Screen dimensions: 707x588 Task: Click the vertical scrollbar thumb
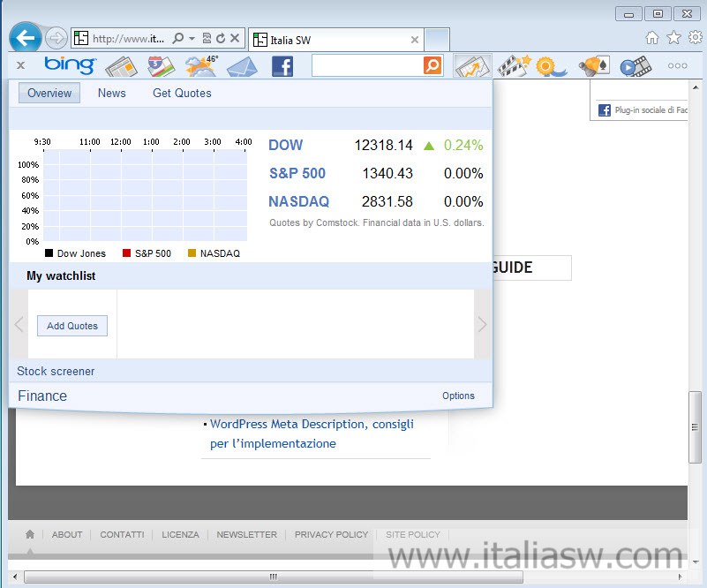(x=695, y=427)
